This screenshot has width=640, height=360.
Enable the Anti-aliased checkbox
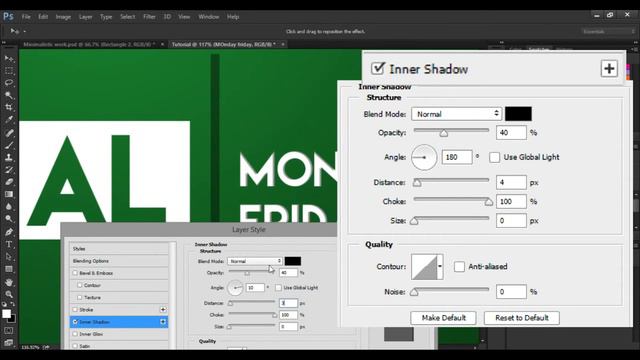(x=459, y=267)
